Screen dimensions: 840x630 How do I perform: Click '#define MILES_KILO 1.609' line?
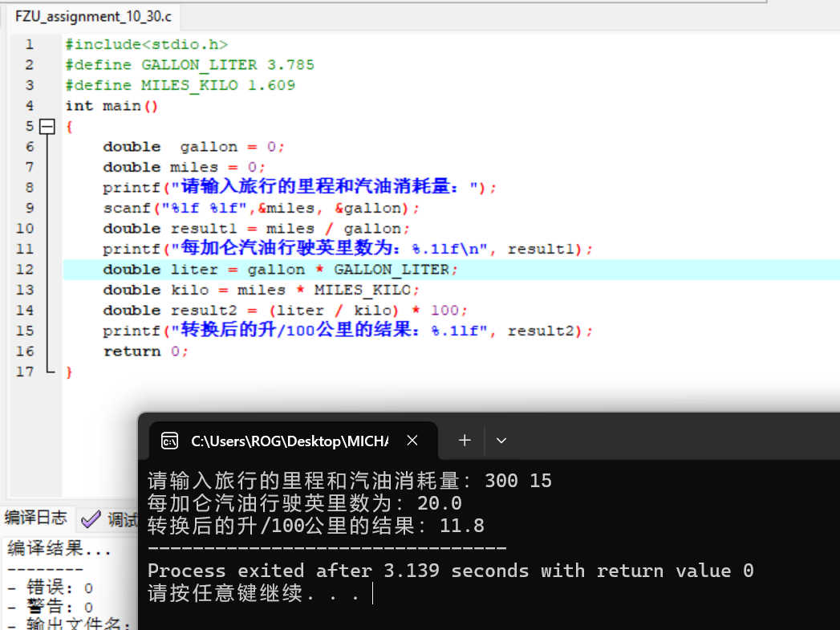pyautogui.click(x=180, y=85)
